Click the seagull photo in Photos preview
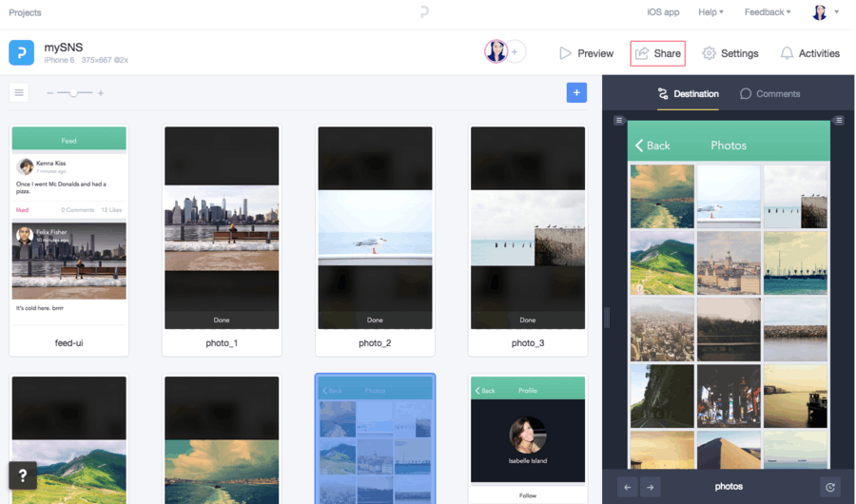Viewport: 856px width, 504px height. click(x=729, y=197)
